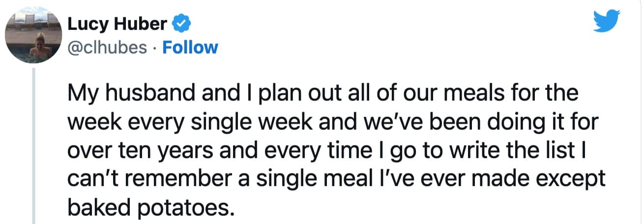Click the Follow link
This screenshot has height=224, width=644.
click(x=189, y=47)
